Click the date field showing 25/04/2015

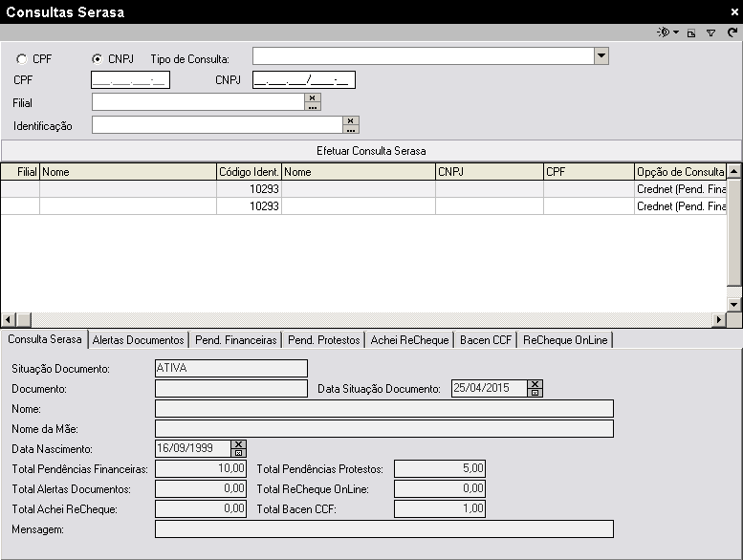click(490, 388)
